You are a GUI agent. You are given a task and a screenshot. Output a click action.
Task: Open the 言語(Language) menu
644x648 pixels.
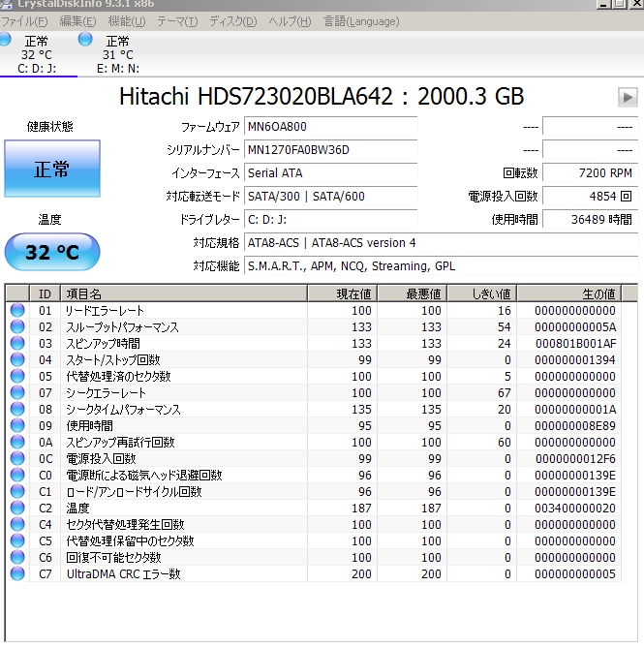361,21
